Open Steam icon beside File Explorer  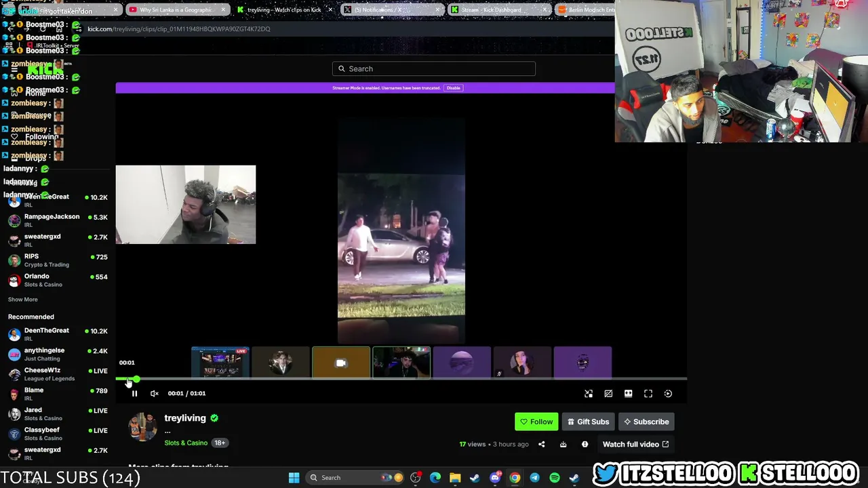[x=475, y=478]
